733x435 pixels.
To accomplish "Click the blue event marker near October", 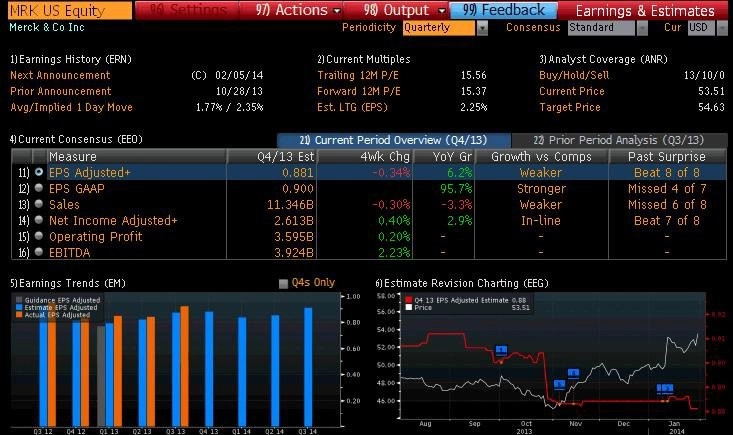I will tap(501, 350).
